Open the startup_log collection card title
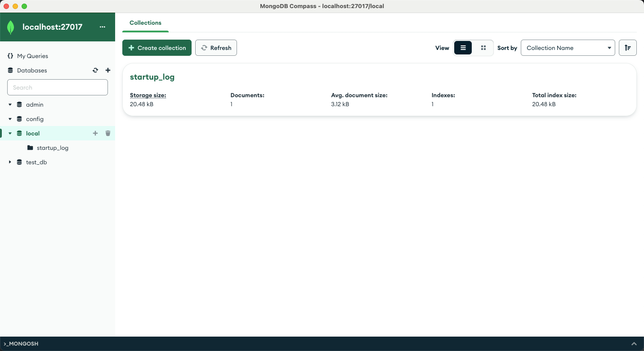 click(x=152, y=77)
